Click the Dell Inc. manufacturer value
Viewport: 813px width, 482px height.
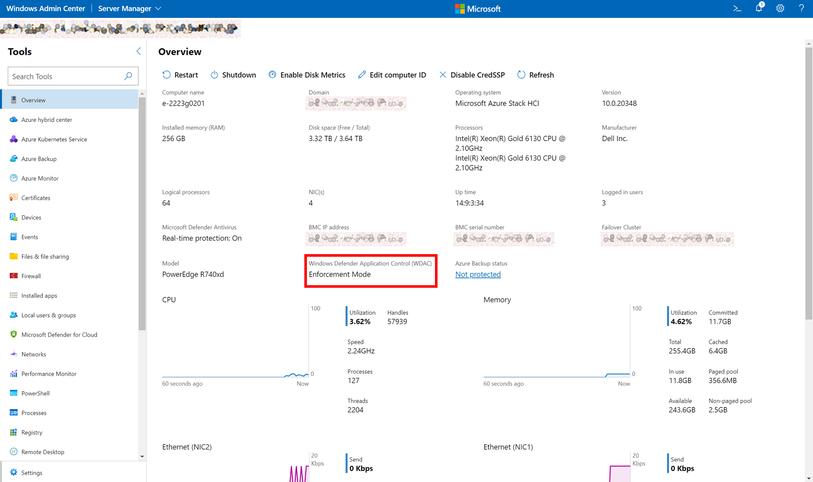pyautogui.click(x=614, y=138)
